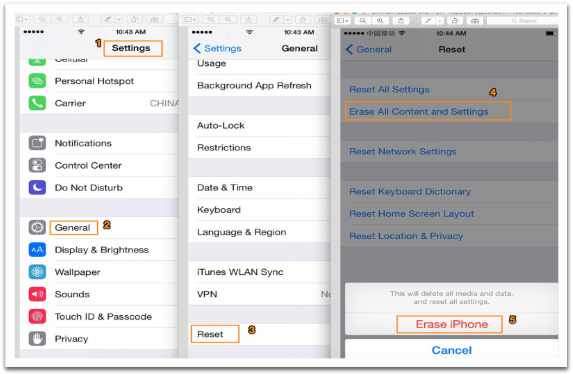The height and width of the screenshot is (374, 573).
Task: Click markup pen icon in middle Preview window
Action: click(276, 19)
